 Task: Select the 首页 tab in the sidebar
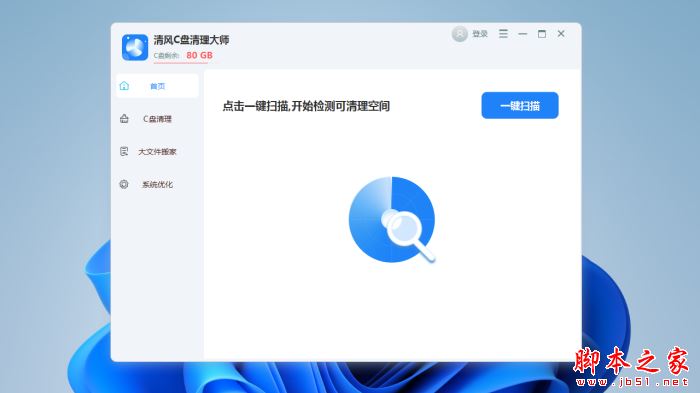pyautogui.click(x=157, y=86)
